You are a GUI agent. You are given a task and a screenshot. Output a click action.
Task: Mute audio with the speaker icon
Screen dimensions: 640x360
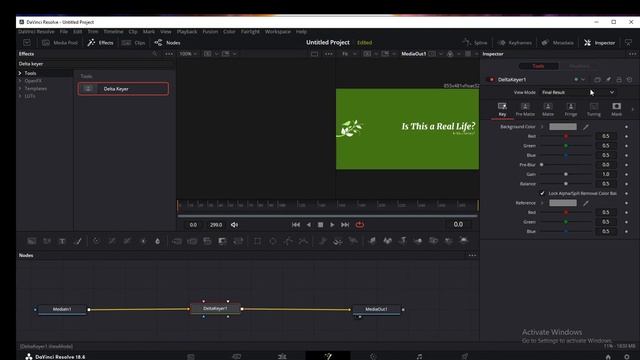[234, 224]
